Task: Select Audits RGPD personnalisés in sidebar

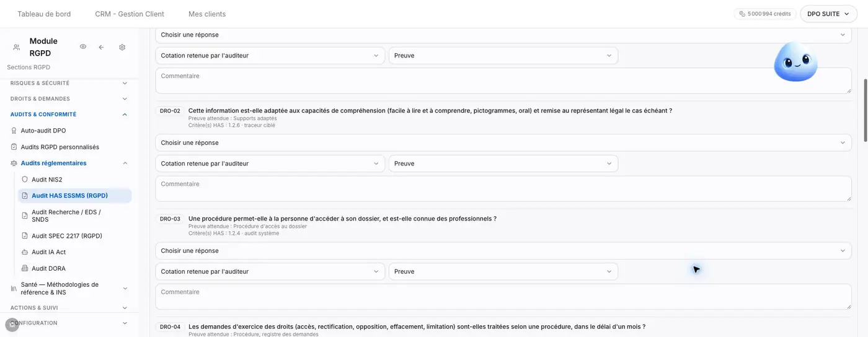Action: 60,147
